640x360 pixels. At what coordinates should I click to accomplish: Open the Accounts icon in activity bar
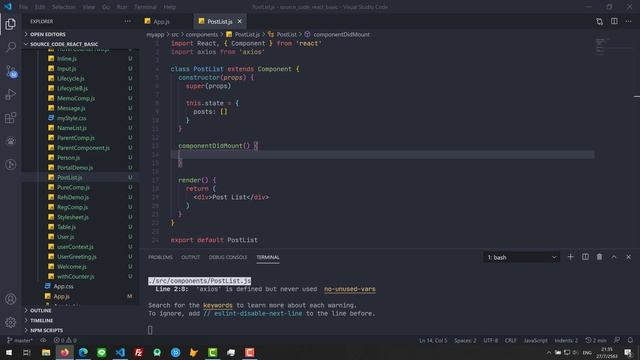[11, 299]
